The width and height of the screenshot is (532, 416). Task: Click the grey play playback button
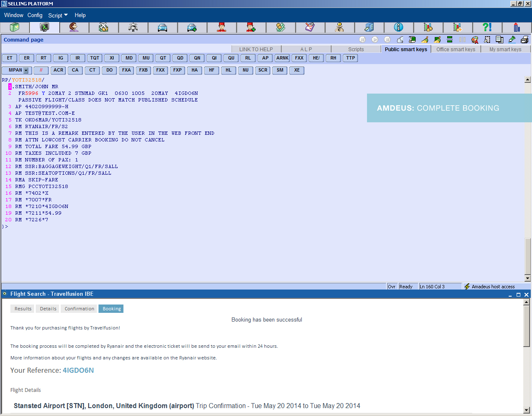pos(375,40)
